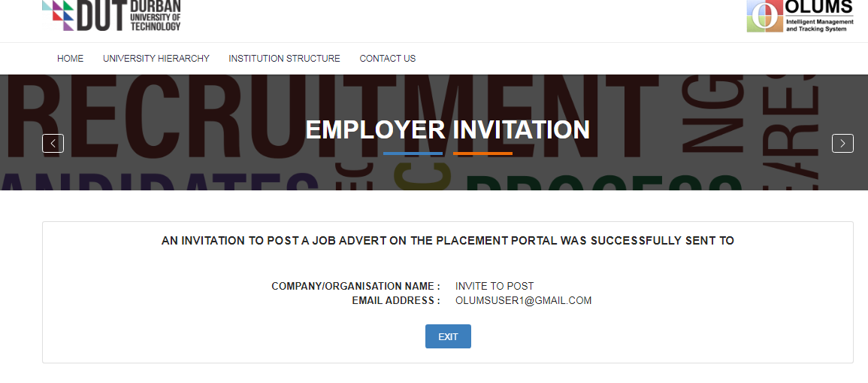The width and height of the screenshot is (868, 383).
Task: Click the Invite To Post company name value
Action: click(494, 286)
